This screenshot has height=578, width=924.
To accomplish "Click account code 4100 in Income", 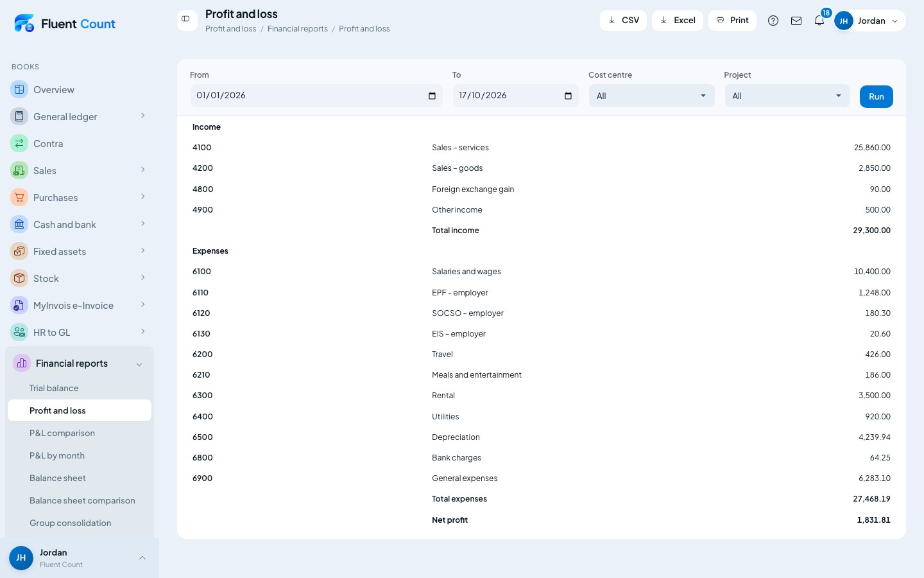I will [x=202, y=148].
